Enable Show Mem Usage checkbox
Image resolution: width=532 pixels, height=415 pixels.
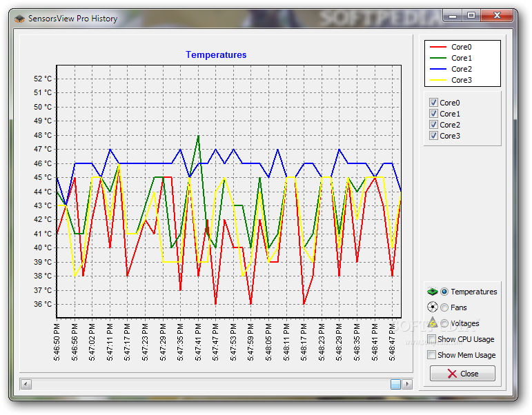tap(431, 354)
